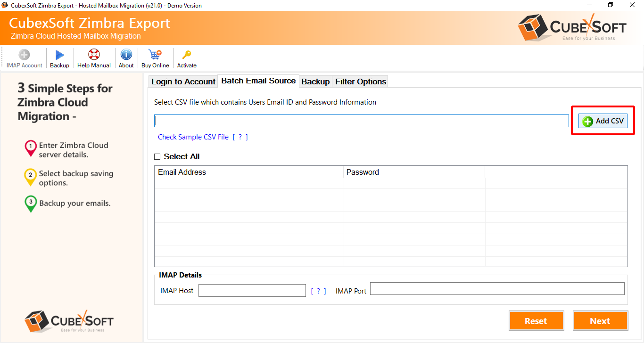The height and width of the screenshot is (343, 644).
Task: Click the Next button
Action: coord(600,321)
